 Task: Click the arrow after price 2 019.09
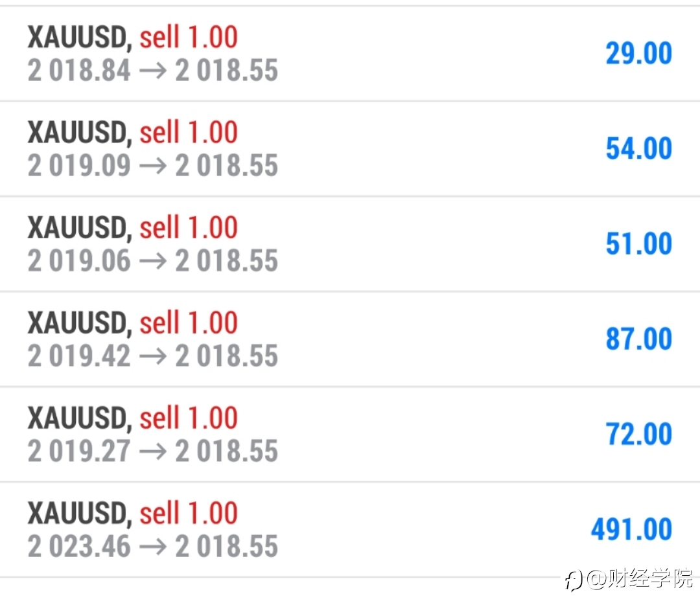coord(153,166)
